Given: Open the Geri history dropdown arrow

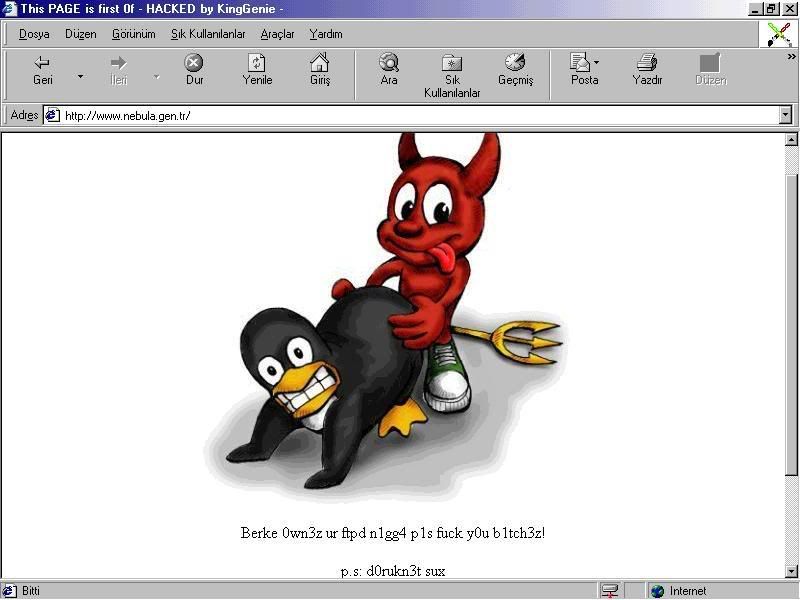Looking at the screenshot, I should click(x=81, y=76).
